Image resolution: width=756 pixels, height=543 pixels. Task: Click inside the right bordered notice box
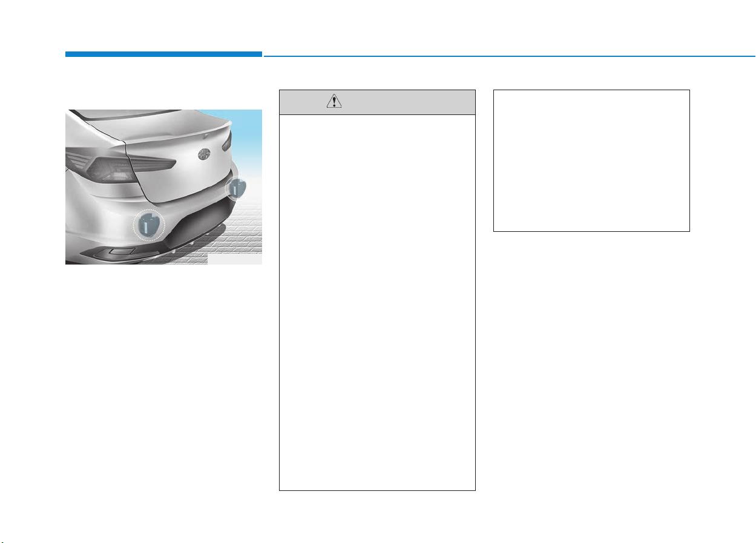point(591,160)
